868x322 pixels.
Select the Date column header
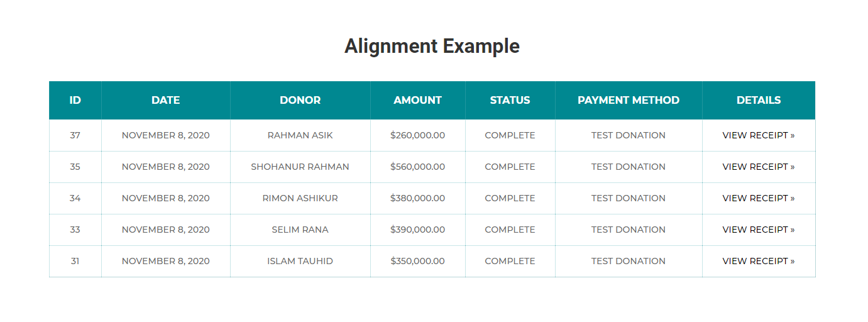(166, 100)
